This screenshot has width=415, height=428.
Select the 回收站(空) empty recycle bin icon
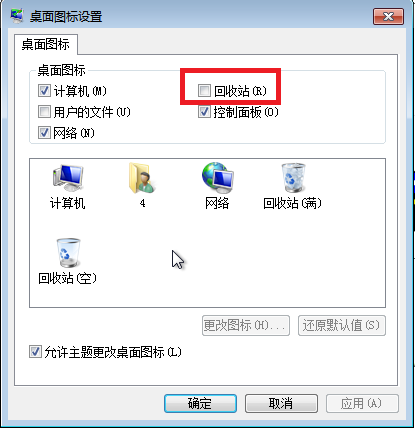(68, 253)
